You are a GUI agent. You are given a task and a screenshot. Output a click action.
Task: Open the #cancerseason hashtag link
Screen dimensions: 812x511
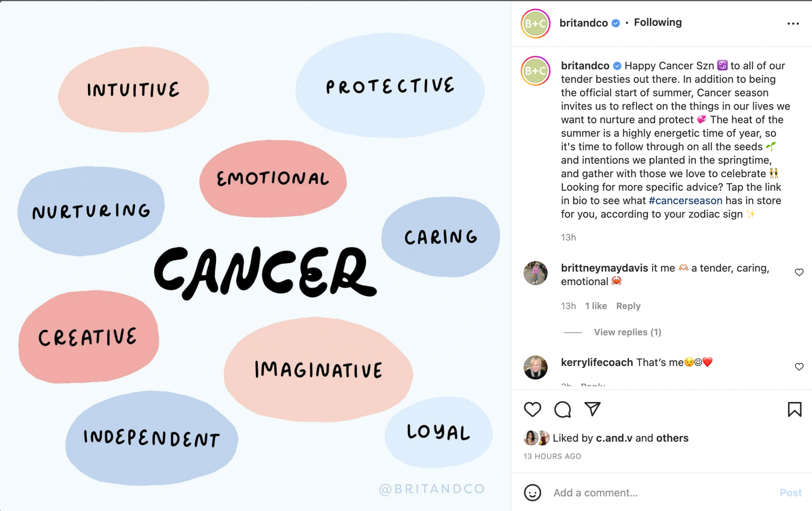686,201
